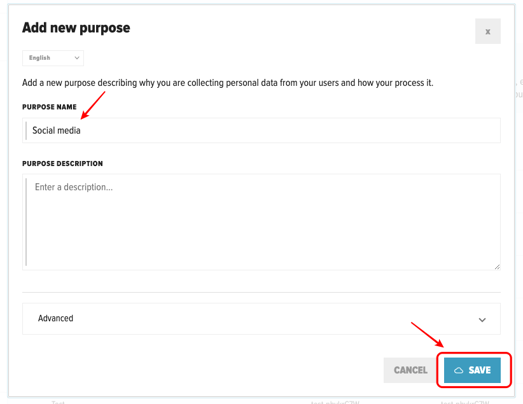The width and height of the screenshot is (523, 404).
Task: Click the small x icon at top right
Action: pos(488,32)
